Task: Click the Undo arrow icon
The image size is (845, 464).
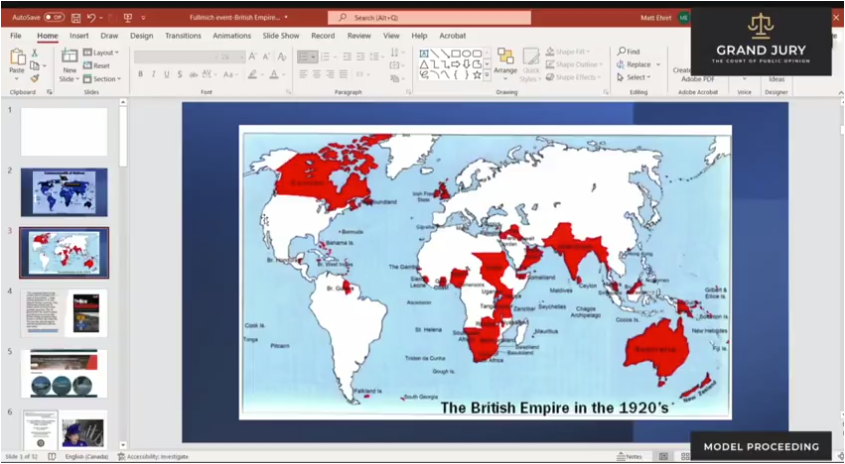Action: (x=91, y=18)
